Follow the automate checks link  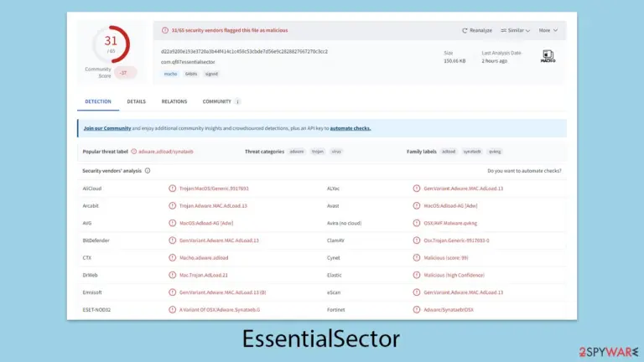pyautogui.click(x=351, y=128)
